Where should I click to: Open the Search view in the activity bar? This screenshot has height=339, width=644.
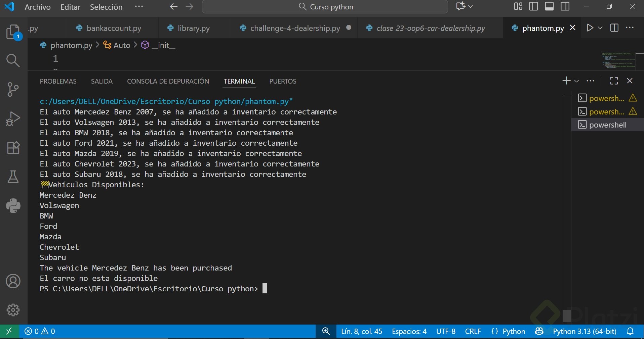(x=13, y=60)
